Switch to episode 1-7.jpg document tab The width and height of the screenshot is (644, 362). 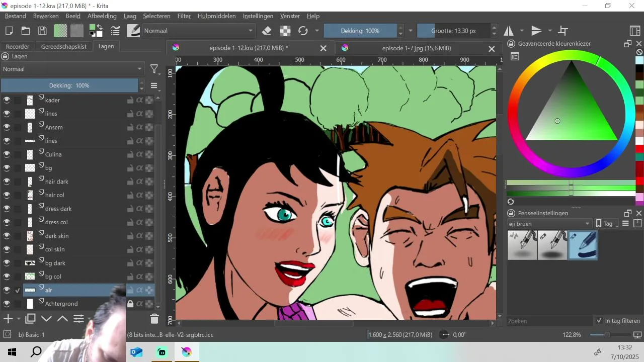tap(416, 48)
